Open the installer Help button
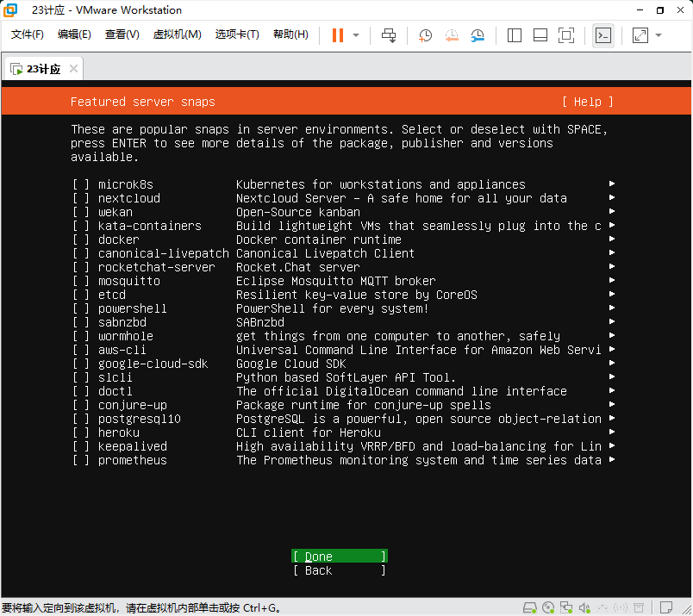The height and width of the screenshot is (616, 693). [587, 102]
